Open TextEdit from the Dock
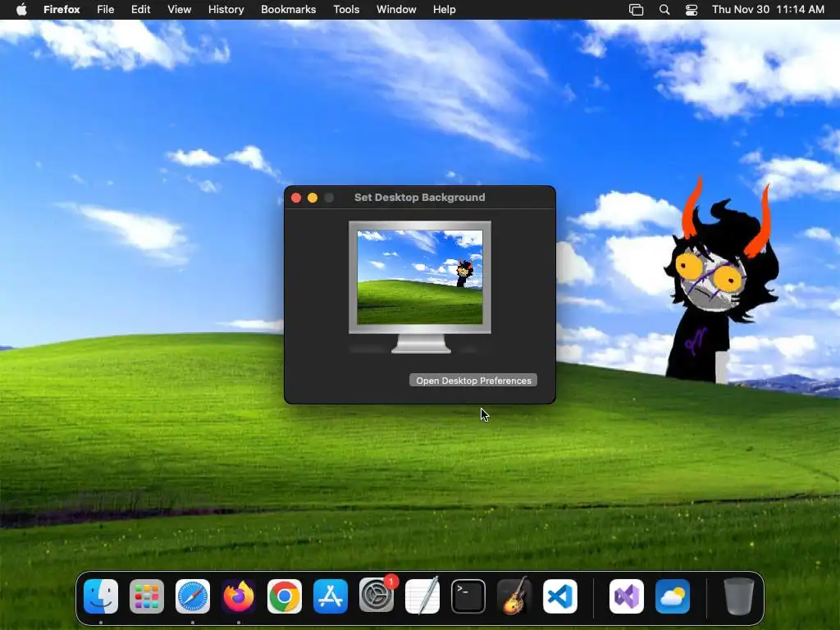The height and width of the screenshot is (630, 840). point(422,596)
